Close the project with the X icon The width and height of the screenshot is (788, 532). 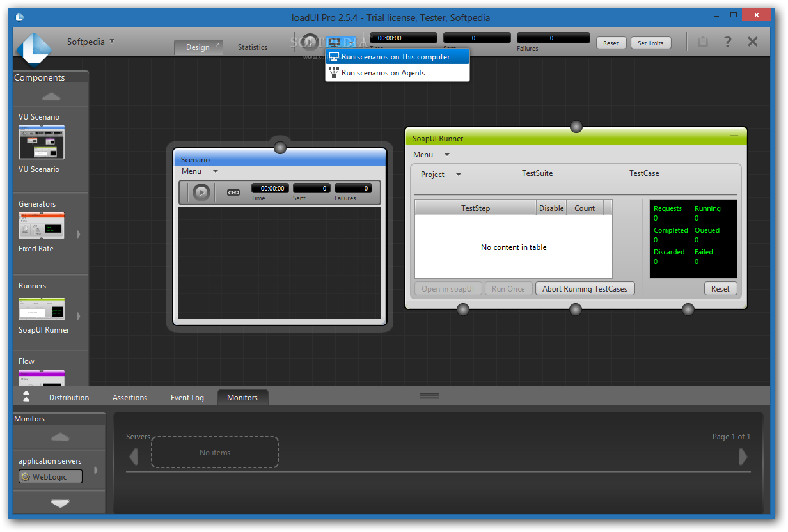(753, 42)
